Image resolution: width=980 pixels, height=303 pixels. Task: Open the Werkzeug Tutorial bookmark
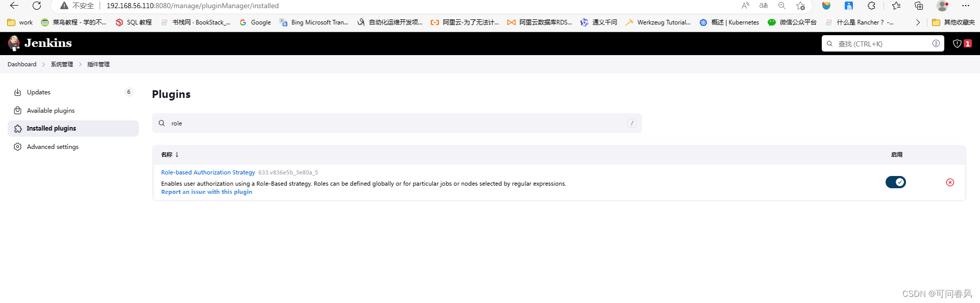pos(658,22)
